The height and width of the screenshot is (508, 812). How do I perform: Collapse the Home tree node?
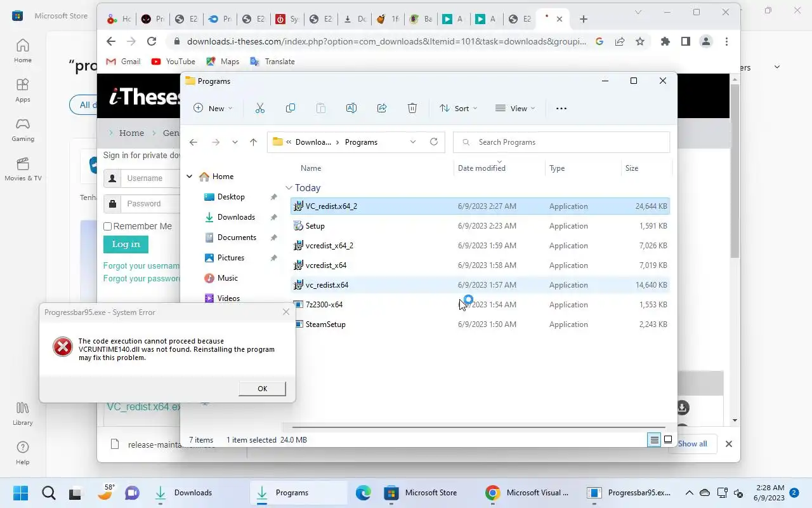[x=190, y=177]
